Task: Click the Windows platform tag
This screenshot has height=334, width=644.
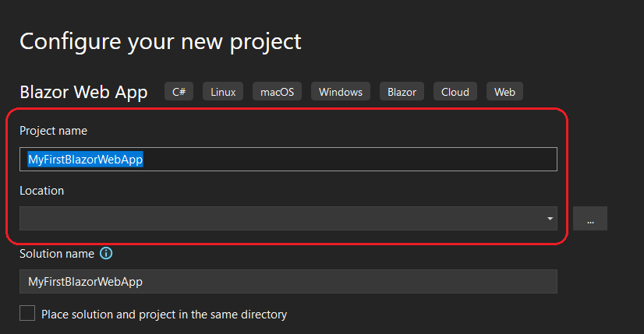Action: [x=341, y=92]
